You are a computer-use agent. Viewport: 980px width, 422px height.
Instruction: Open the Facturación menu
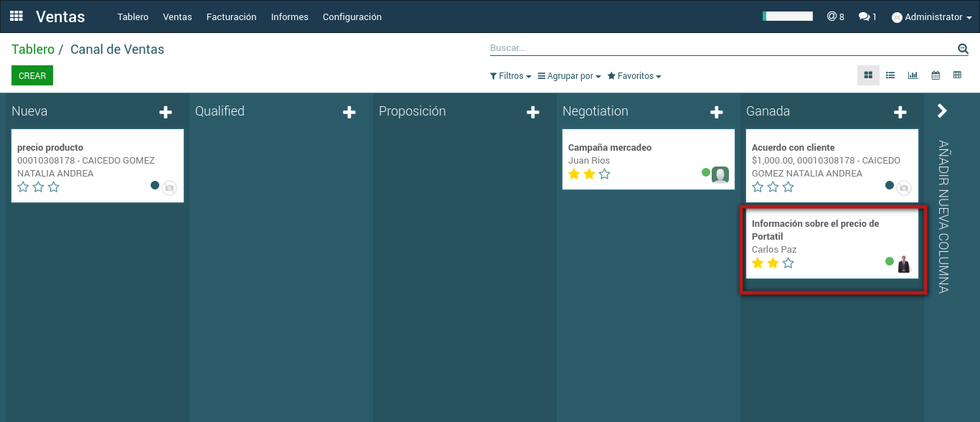[231, 17]
